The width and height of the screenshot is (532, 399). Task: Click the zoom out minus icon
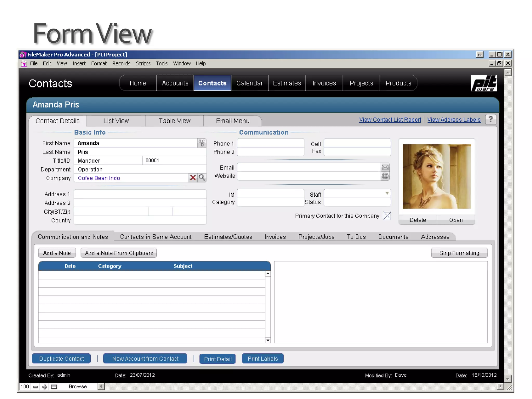(x=36, y=387)
